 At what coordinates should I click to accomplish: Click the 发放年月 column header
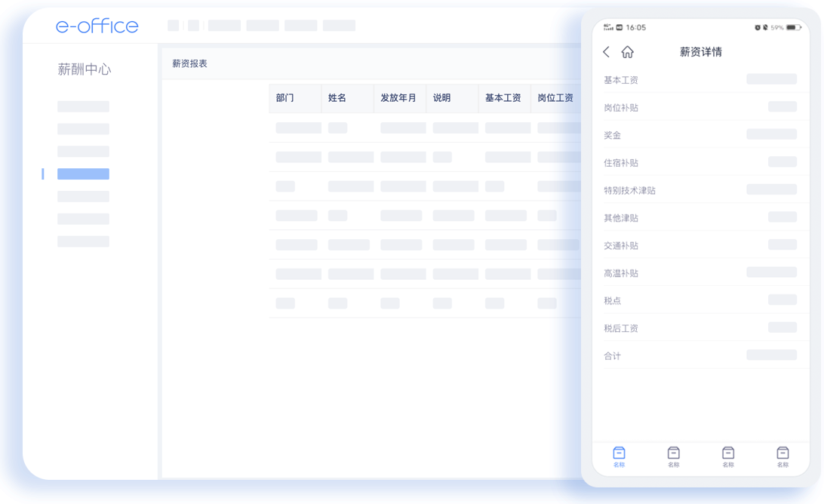pyautogui.click(x=398, y=98)
